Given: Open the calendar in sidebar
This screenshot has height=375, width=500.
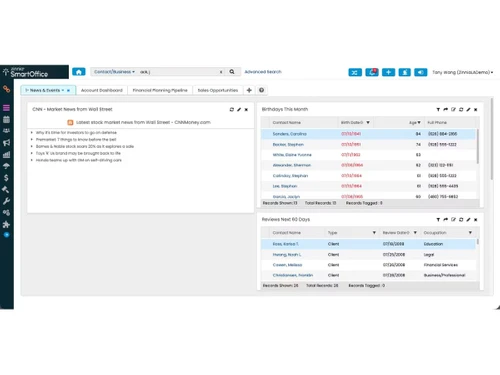Looking at the screenshot, I should click(x=6, y=119).
